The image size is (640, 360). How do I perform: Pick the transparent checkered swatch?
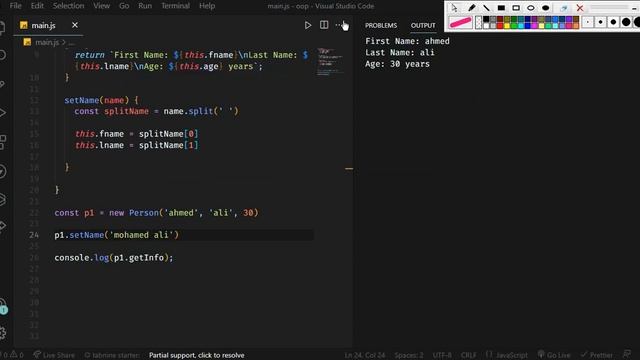(478, 22)
